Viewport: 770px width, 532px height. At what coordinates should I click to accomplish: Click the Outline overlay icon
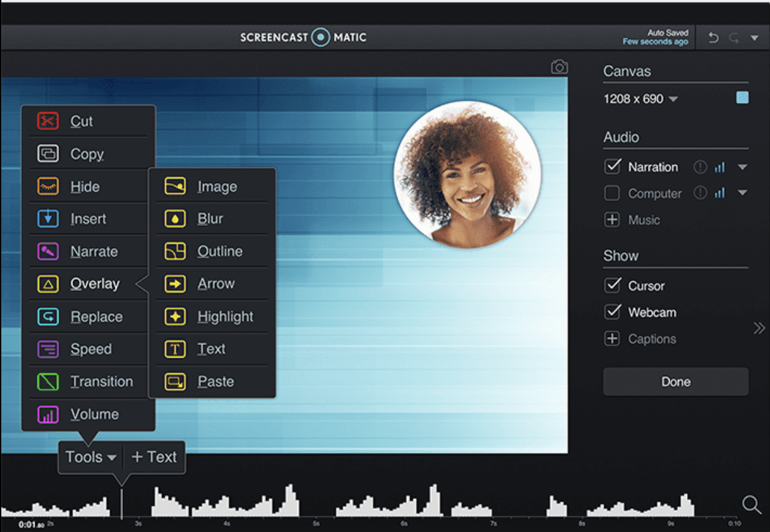coord(175,251)
